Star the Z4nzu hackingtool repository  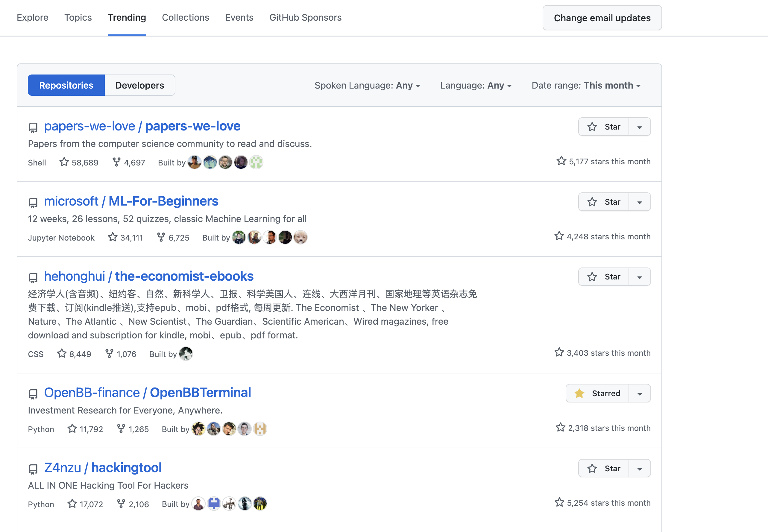pyautogui.click(x=604, y=468)
